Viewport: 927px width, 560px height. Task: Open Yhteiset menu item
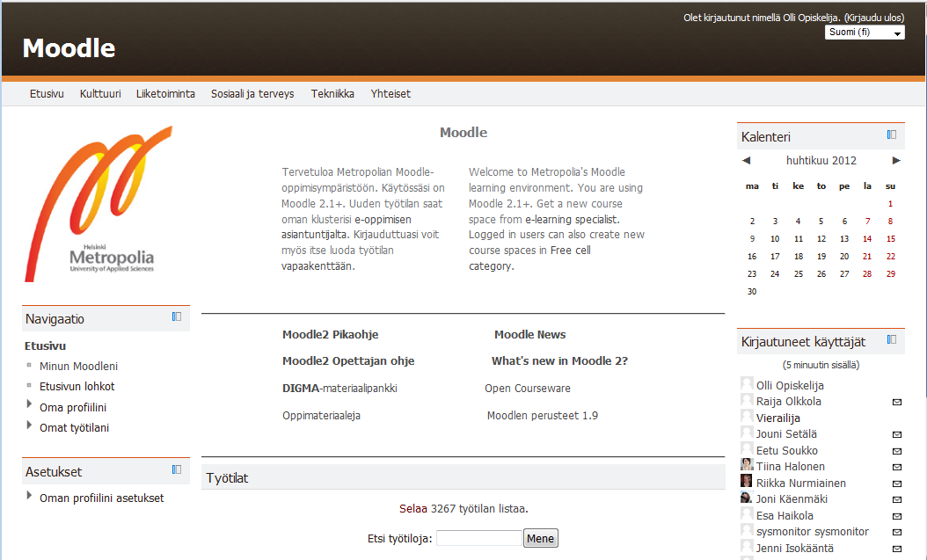(x=391, y=94)
